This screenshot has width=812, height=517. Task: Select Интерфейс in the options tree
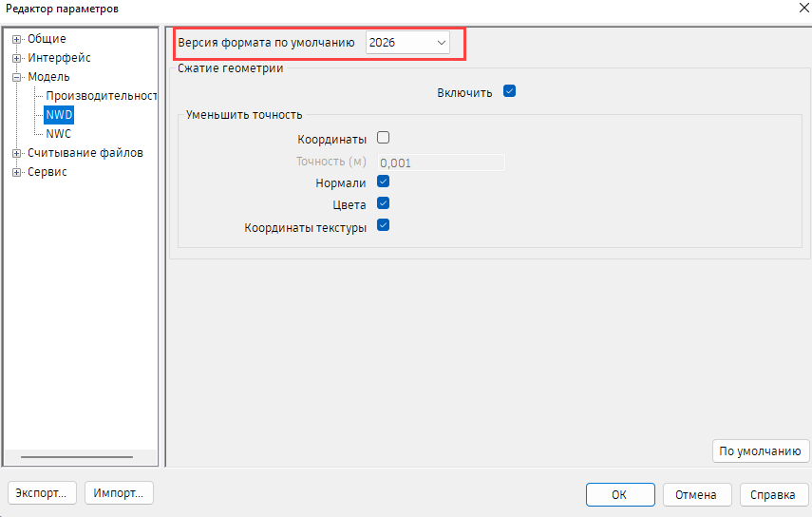click(x=59, y=58)
